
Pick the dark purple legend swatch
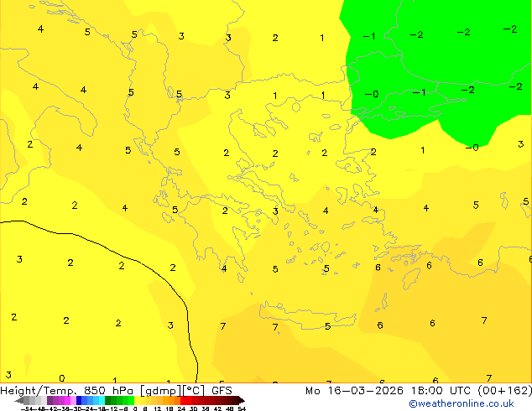click(x=50, y=401)
